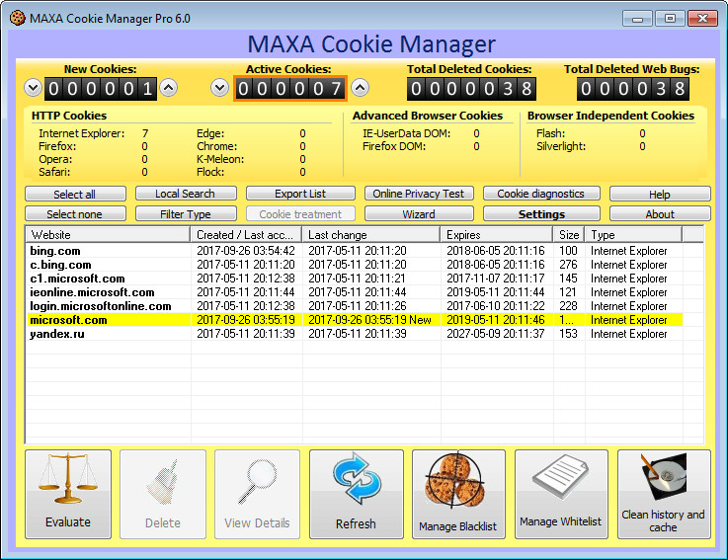Image resolution: width=728 pixels, height=560 pixels.
Task: Open View Details magnifier button
Action: (257, 494)
